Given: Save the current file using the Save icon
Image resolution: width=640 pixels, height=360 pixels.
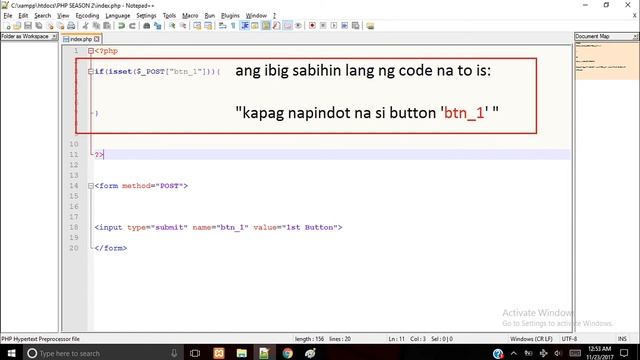Looking at the screenshot, I should pos(28,26).
